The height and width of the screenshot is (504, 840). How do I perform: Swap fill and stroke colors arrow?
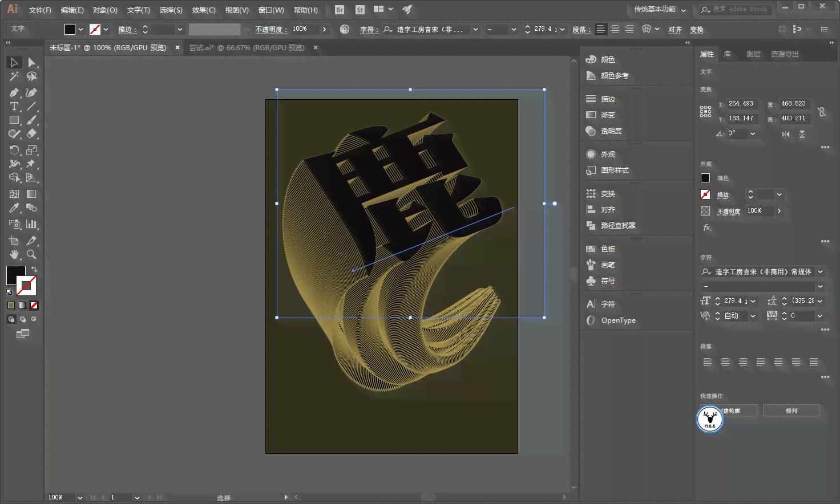pos(34,269)
